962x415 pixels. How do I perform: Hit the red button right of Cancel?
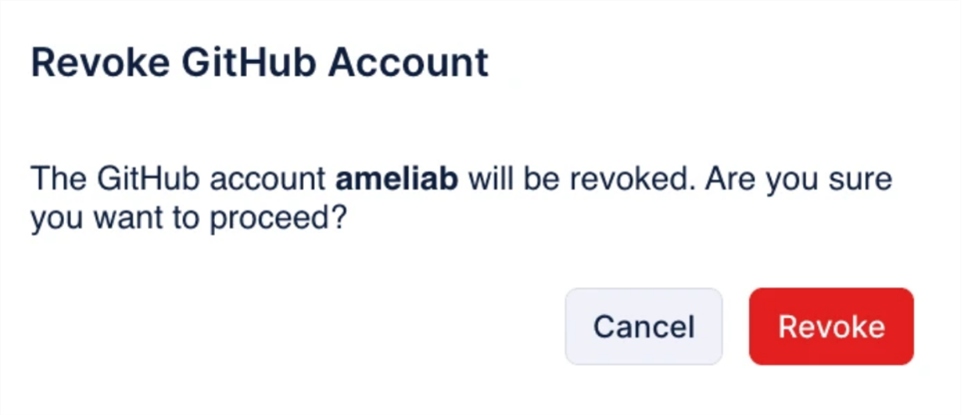click(830, 327)
